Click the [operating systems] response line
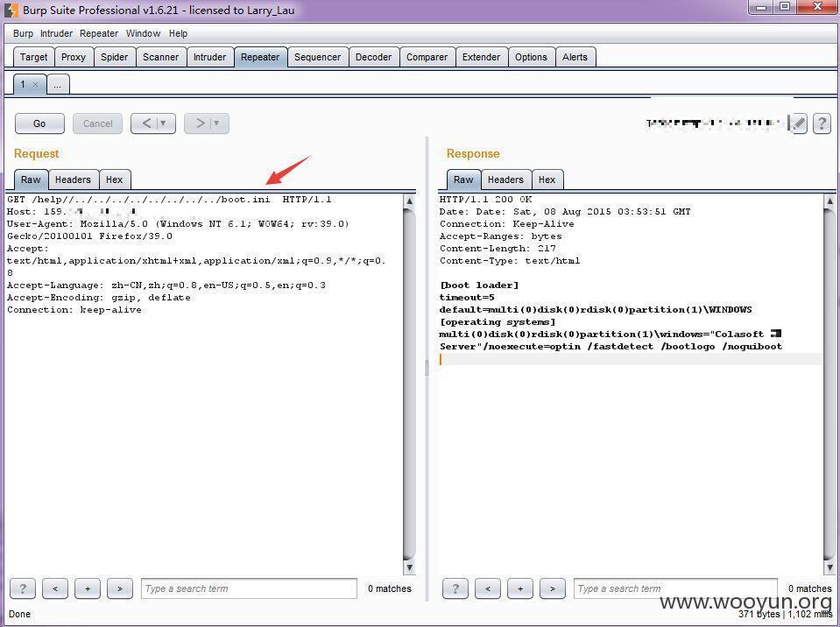Viewport: 840px width, 627px height. 498,321
